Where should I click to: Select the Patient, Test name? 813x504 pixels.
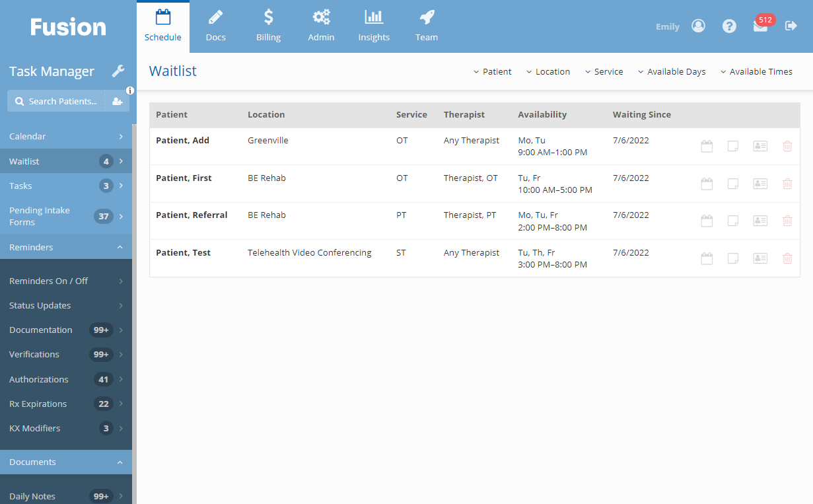[x=184, y=252]
